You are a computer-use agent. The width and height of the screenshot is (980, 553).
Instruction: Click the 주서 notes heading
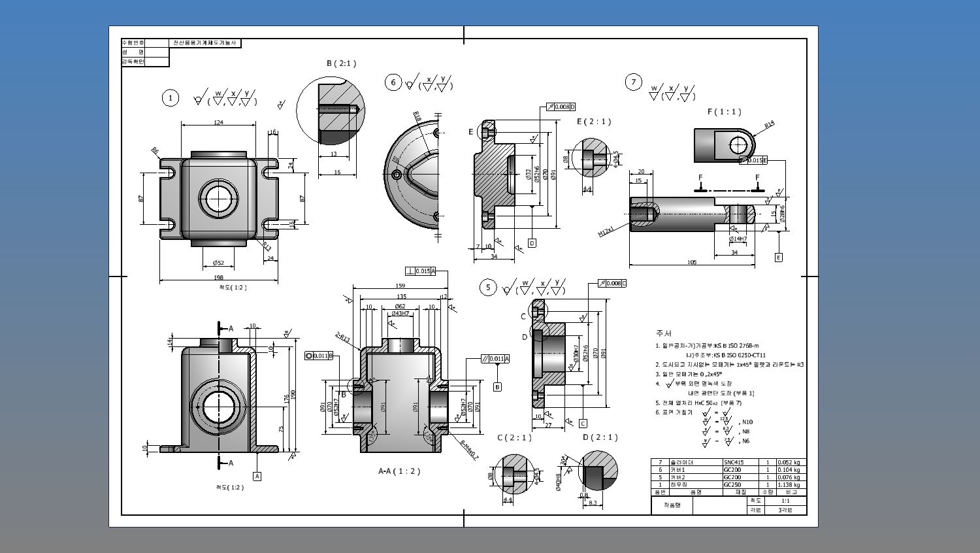(x=663, y=333)
